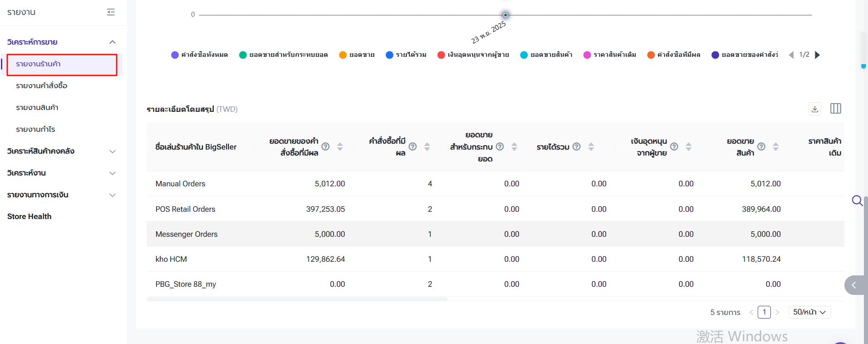Open the column settings icon

(835, 109)
